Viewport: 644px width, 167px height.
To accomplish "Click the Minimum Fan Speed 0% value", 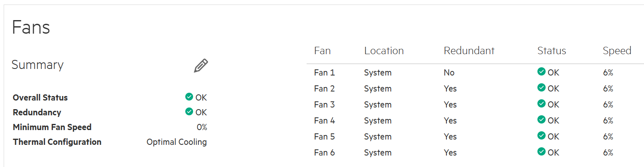I will (202, 127).
